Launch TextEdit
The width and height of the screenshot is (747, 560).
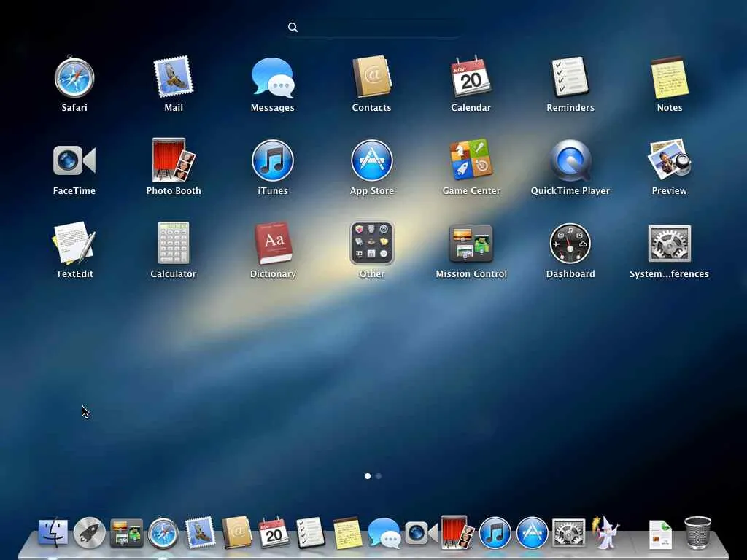coord(74,243)
